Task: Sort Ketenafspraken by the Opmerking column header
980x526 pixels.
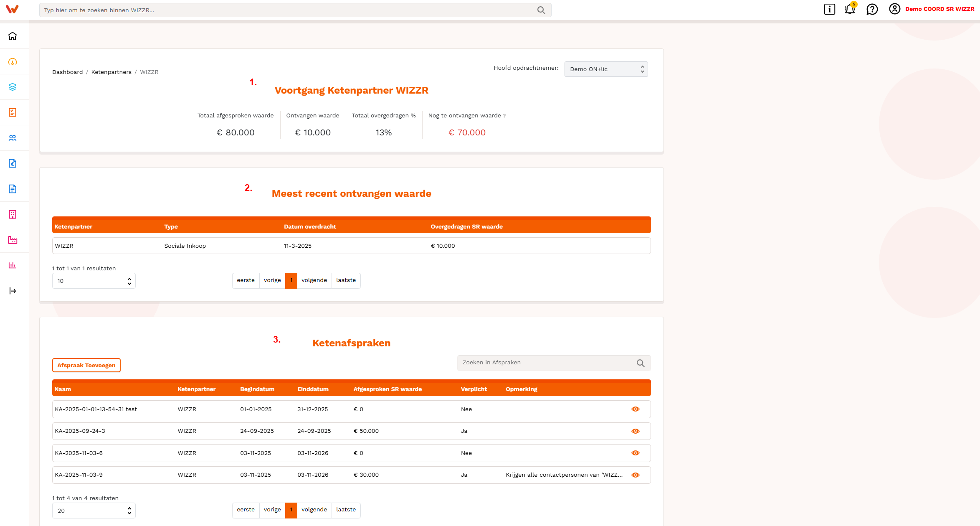Action: pos(522,389)
